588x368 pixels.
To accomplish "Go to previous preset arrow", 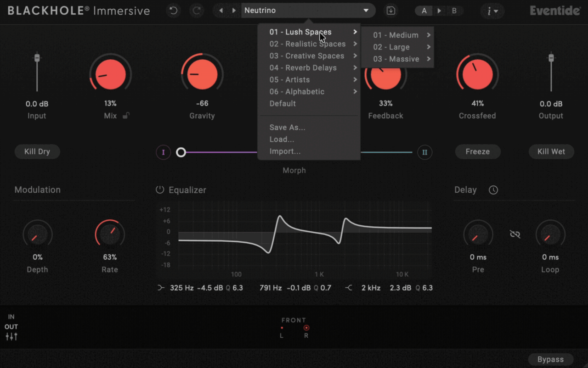I will 221,11.
